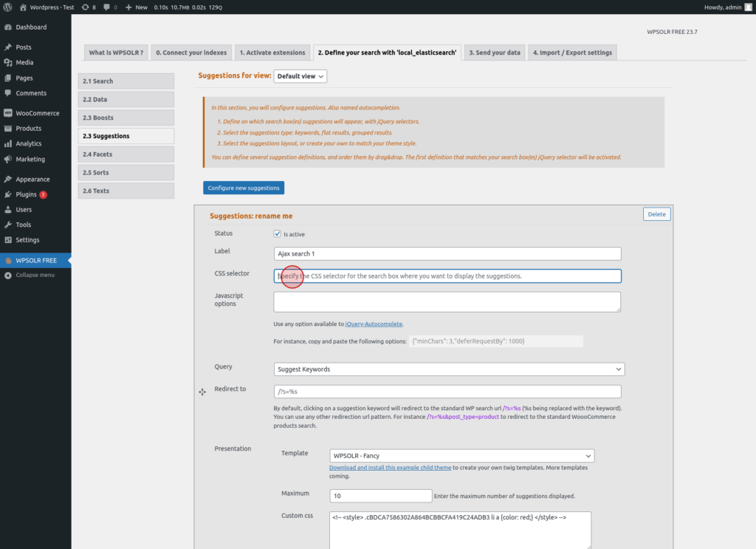
Task: Click the Posts pin icon
Action: click(7, 47)
